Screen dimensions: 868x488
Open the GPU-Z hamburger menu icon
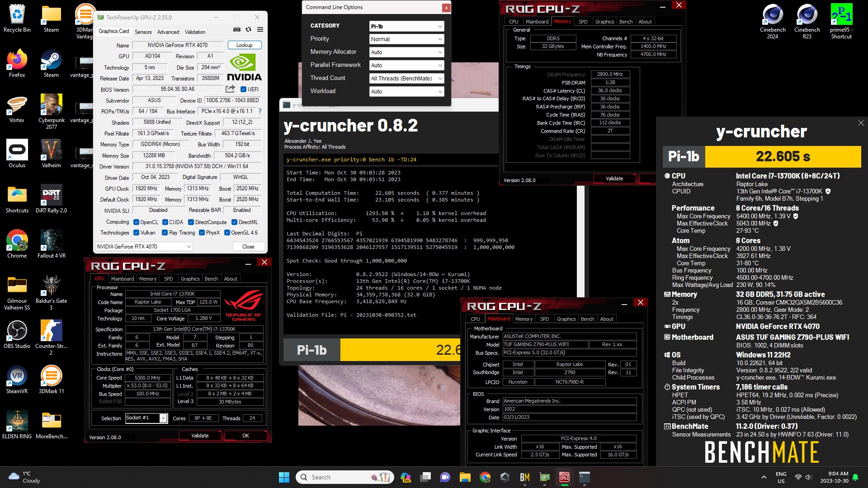click(x=260, y=30)
